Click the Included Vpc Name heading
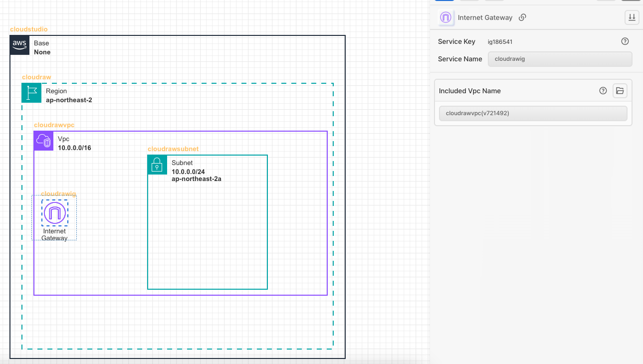Image resolution: width=643 pixels, height=364 pixels. 470,91
